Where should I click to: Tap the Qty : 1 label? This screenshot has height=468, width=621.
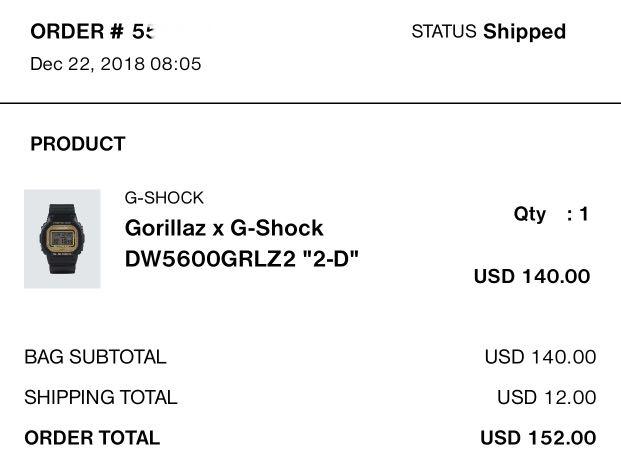pos(551,215)
